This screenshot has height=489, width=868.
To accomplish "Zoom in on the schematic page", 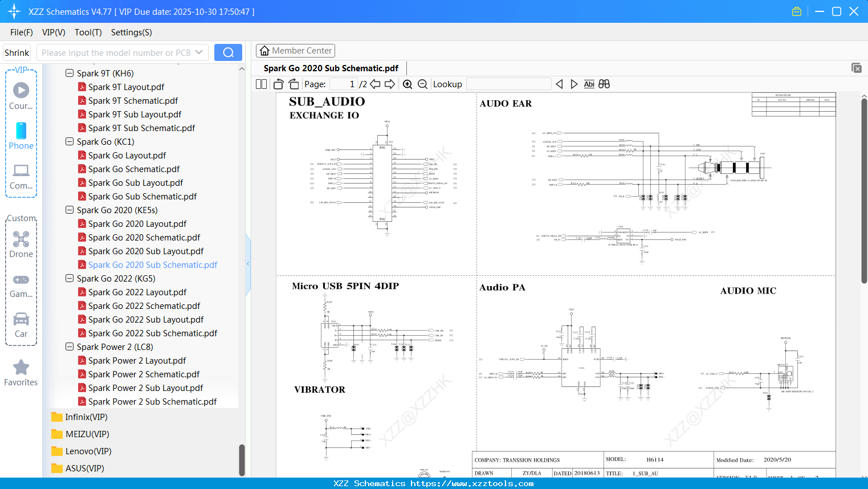I will (x=407, y=84).
